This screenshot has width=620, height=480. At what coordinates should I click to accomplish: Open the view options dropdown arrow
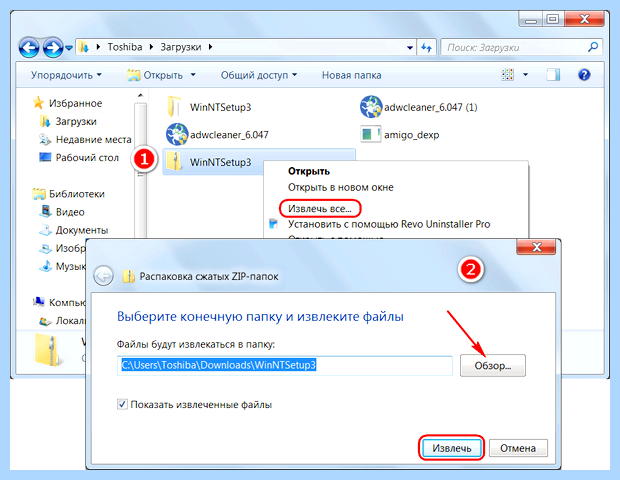pyautogui.click(x=525, y=74)
